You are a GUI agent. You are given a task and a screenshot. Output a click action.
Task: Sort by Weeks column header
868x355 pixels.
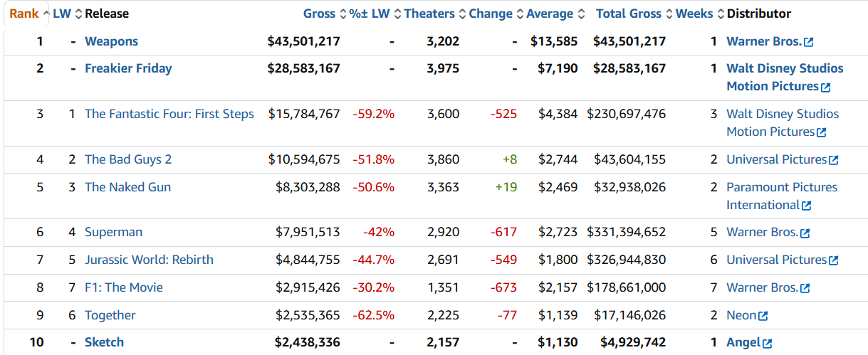pyautogui.click(x=694, y=14)
